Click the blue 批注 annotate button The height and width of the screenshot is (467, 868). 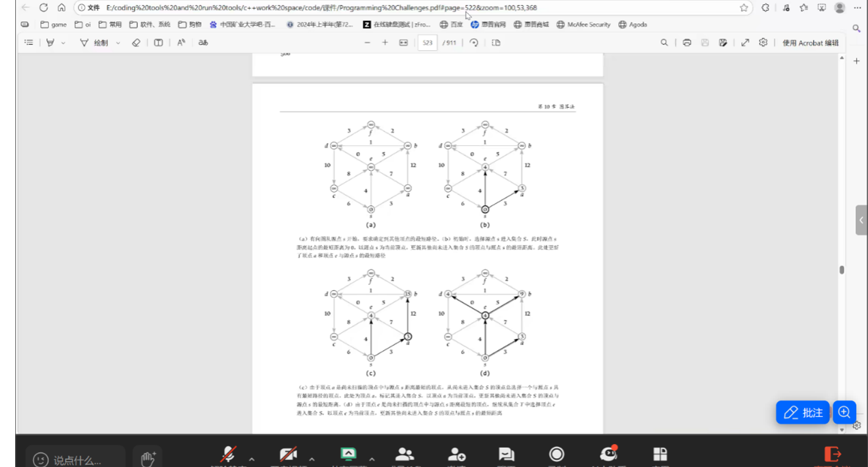click(804, 412)
